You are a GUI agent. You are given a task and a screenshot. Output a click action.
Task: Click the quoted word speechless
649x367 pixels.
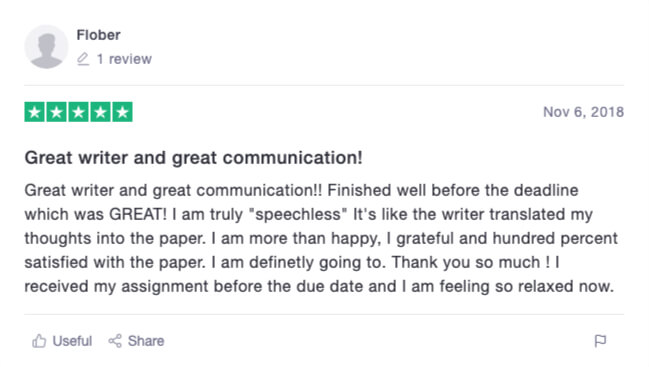tap(298, 214)
